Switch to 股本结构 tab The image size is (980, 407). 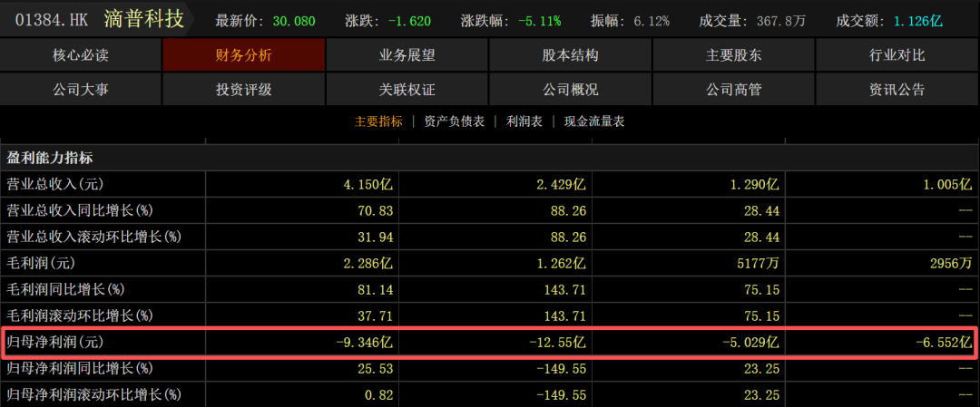coord(570,55)
